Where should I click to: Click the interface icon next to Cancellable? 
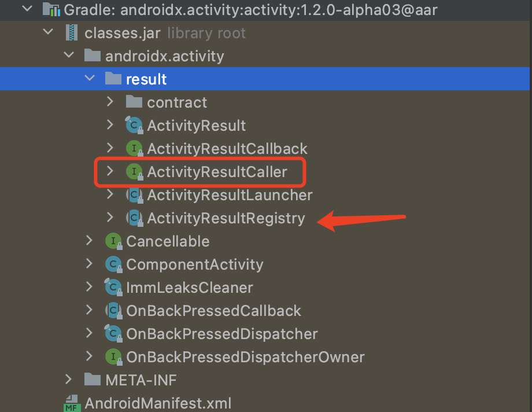(112, 241)
